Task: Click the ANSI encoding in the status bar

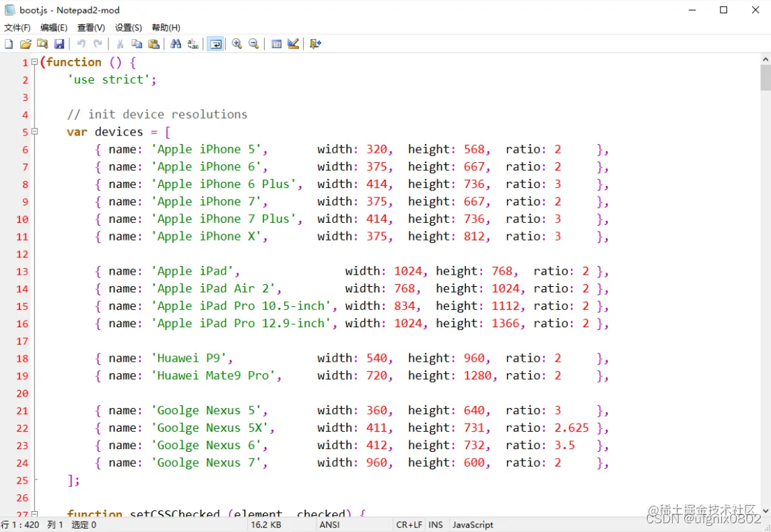Action: 329,525
